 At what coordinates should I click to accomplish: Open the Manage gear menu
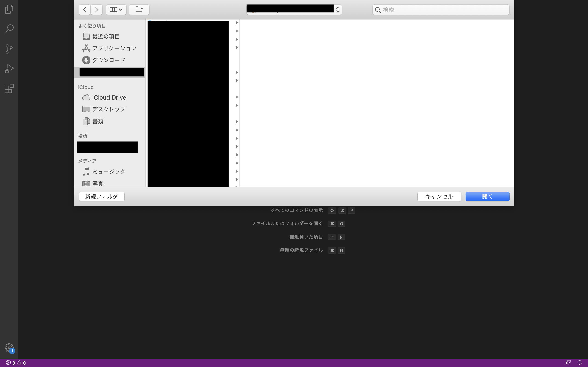pos(9,347)
